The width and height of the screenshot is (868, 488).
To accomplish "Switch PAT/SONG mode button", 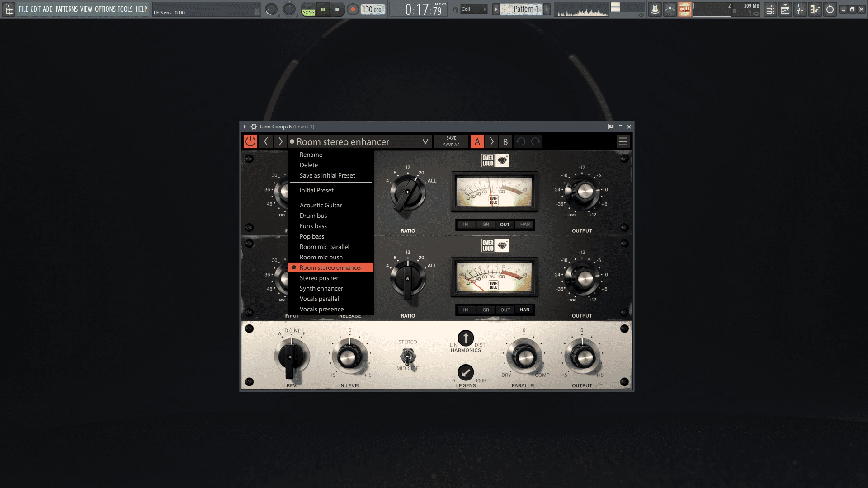I will [309, 9].
